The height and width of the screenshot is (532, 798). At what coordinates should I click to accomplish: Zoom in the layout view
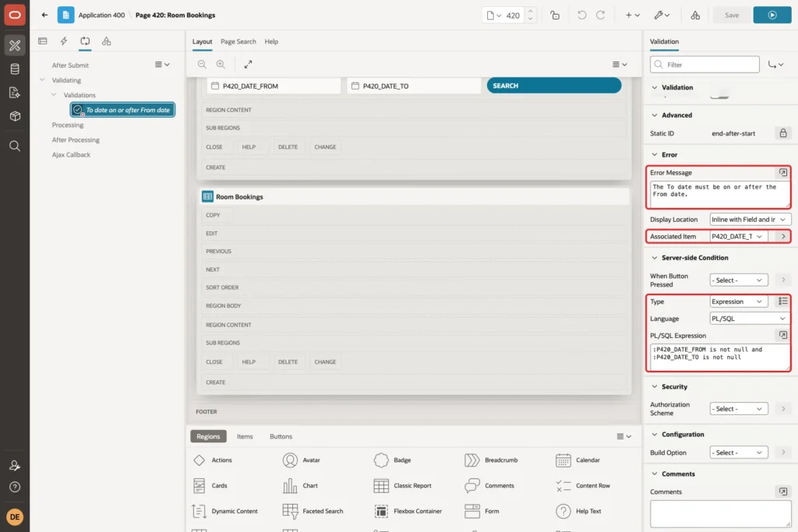tap(221, 64)
